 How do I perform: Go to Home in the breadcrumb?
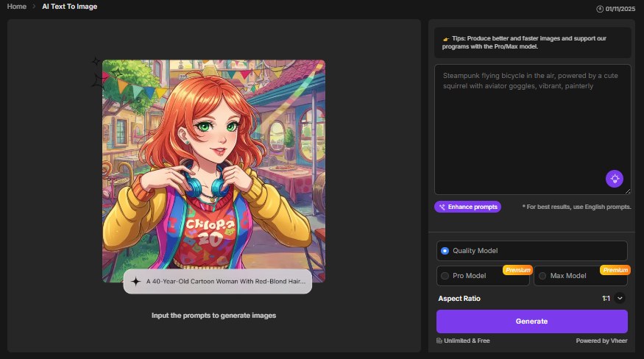click(17, 7)
